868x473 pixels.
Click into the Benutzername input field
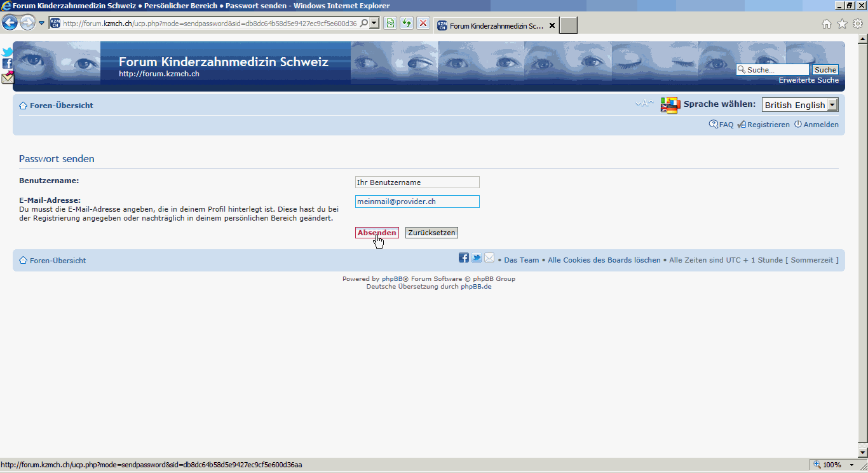click(417, 182)
